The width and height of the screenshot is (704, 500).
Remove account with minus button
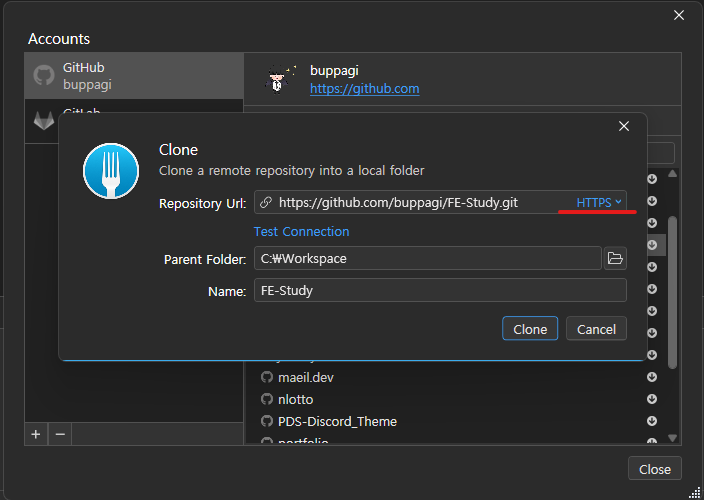click(60, 434)
